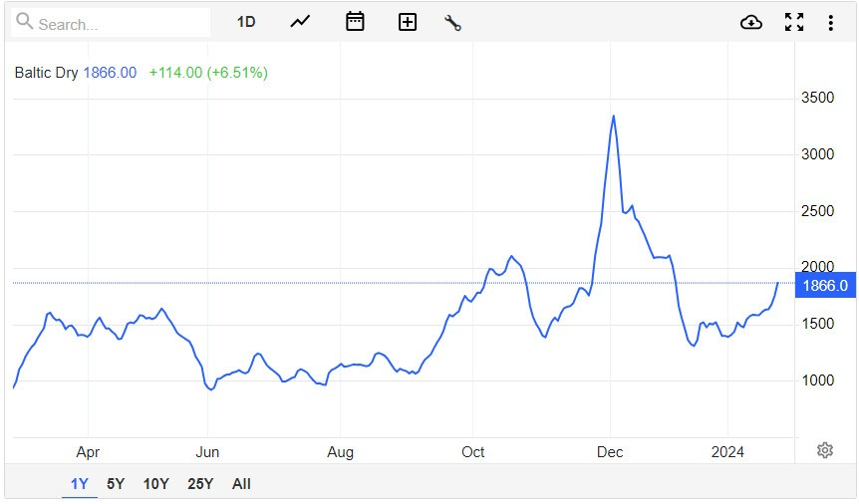This screenshot has height=504, width=859.
Task: Select the 1Y time range tab
Action: click(x=80, y=484)
